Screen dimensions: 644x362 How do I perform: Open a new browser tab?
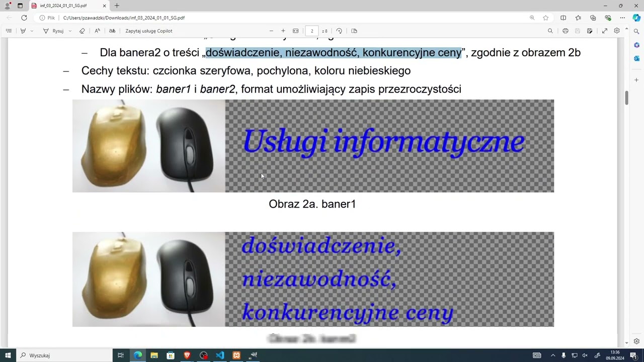point(117,6)
